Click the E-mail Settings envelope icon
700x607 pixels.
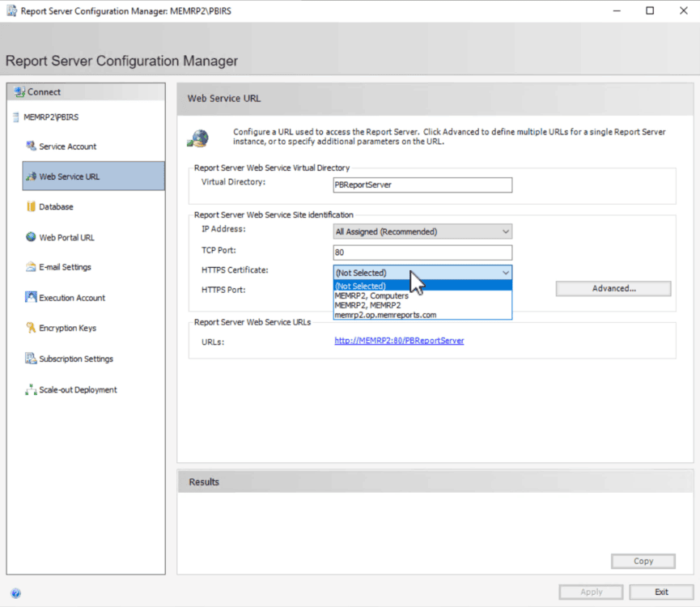pyautogui.click(x=31, y=267)
